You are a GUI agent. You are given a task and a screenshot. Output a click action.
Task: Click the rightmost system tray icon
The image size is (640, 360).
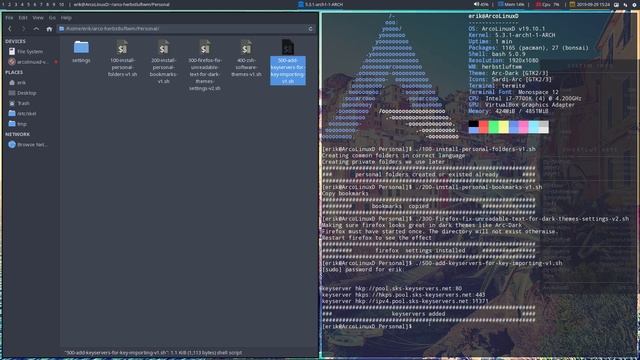(635, 4)
